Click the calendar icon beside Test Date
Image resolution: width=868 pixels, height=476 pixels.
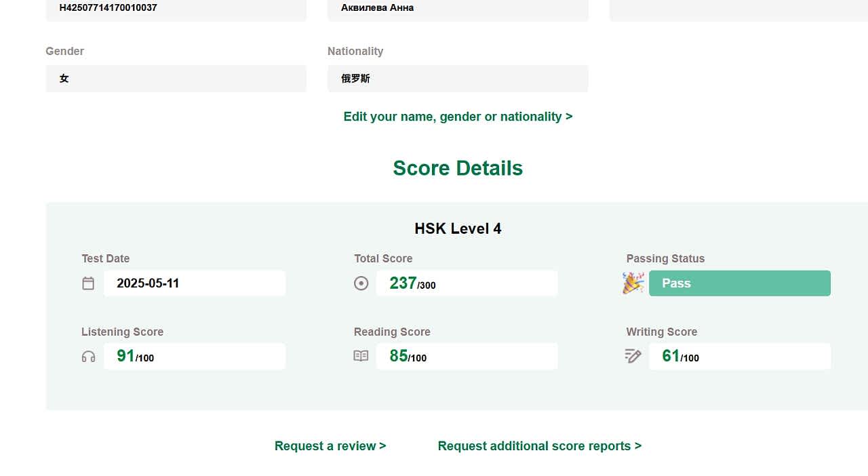click(88, 283)
